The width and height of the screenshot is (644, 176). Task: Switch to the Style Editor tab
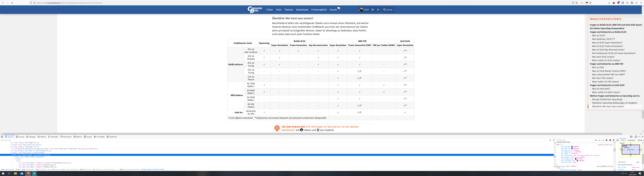tap(53, 137)
